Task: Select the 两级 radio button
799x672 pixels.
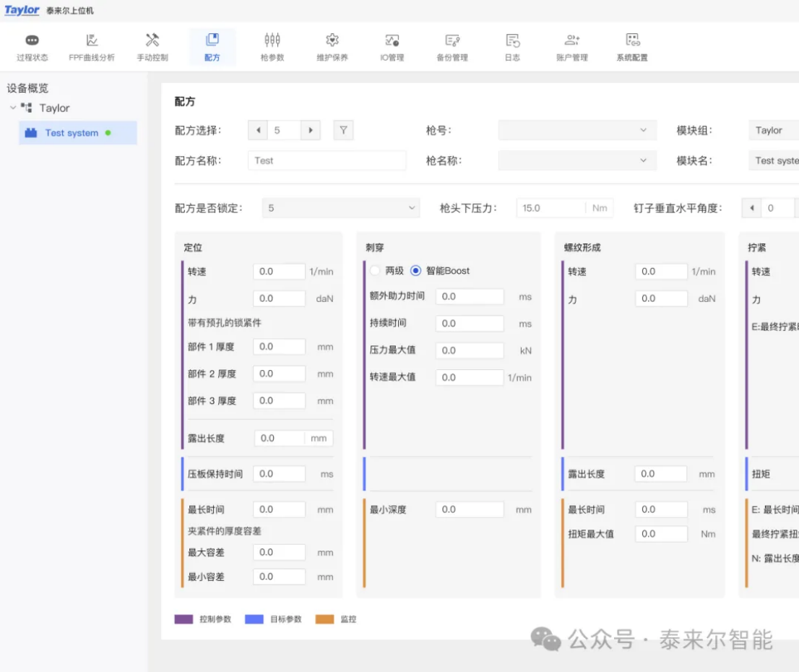Action: pyautogui.click(x=374, y=271)
